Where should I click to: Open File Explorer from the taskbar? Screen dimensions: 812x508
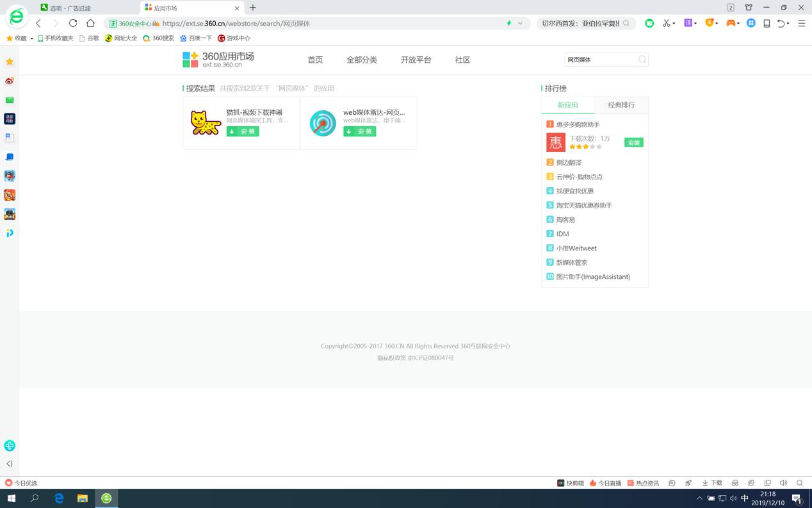click(x=83, y=498)
